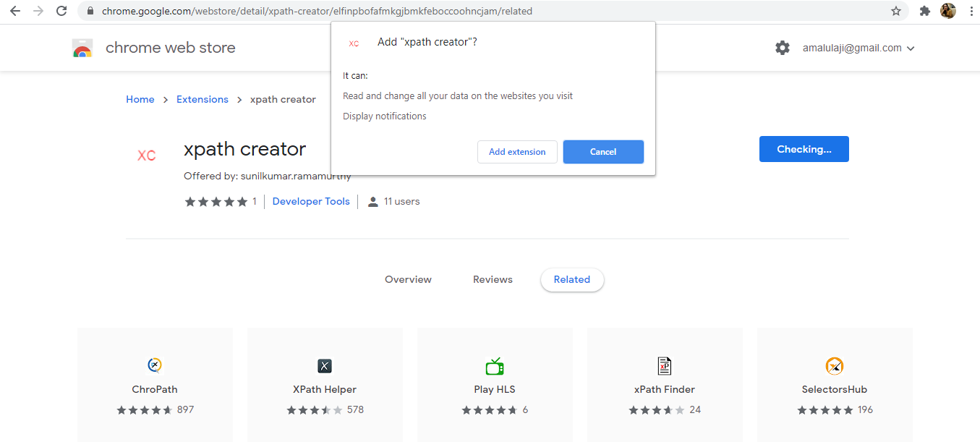Click the xpath creator XC logo
The width and height of the screenshot is (980, 442).
[147, 156]
